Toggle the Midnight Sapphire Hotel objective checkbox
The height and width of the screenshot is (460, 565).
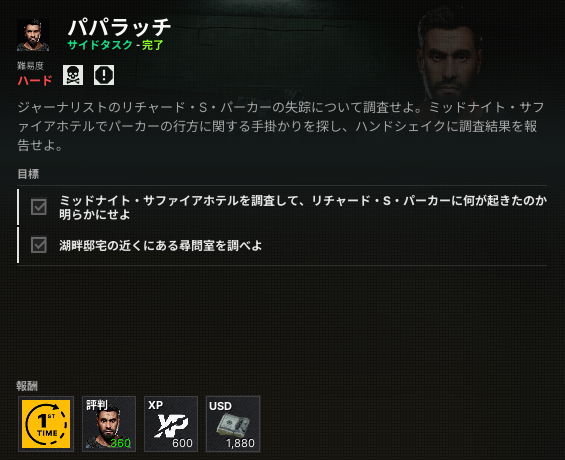click(39, 207)
